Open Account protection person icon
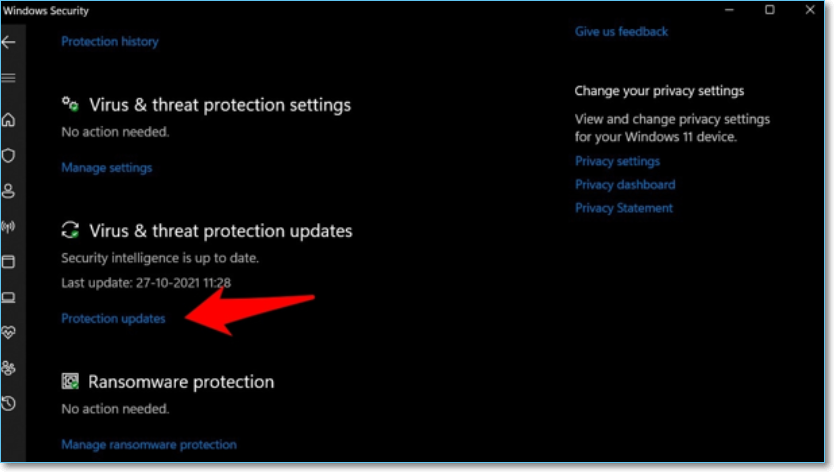 click(x=9, y=190)
